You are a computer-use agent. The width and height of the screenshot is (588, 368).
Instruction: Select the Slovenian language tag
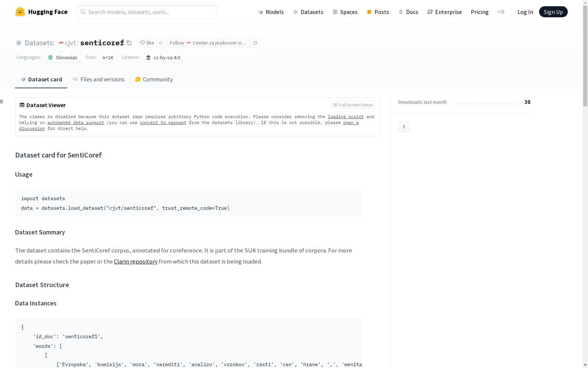[62, 57]
